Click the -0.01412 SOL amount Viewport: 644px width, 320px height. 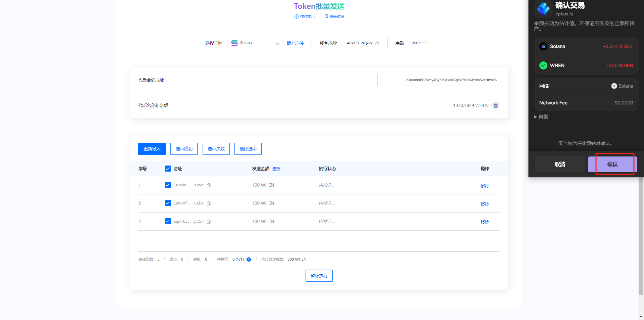tap(618, 46)
